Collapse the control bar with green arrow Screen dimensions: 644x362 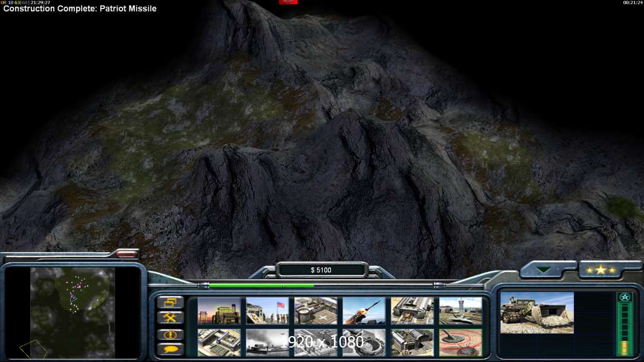click(x=544, y=270)
